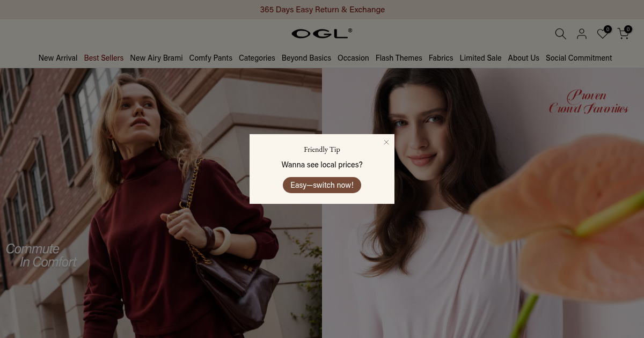Visit the Limited Sale page
Viewport: 644px width, 338px height.
point(481,58)
